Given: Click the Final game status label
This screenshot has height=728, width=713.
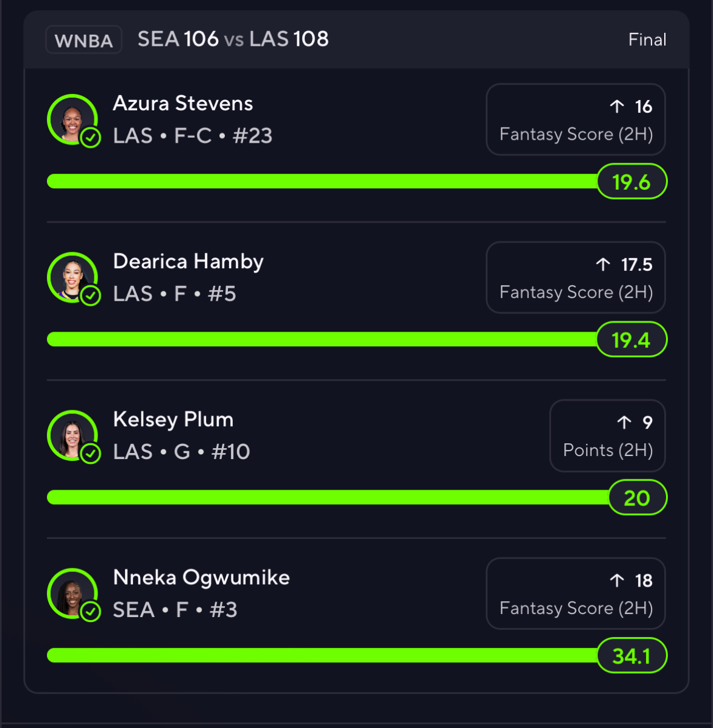Looking at the screenshot, I should click(x=647, y=40).
